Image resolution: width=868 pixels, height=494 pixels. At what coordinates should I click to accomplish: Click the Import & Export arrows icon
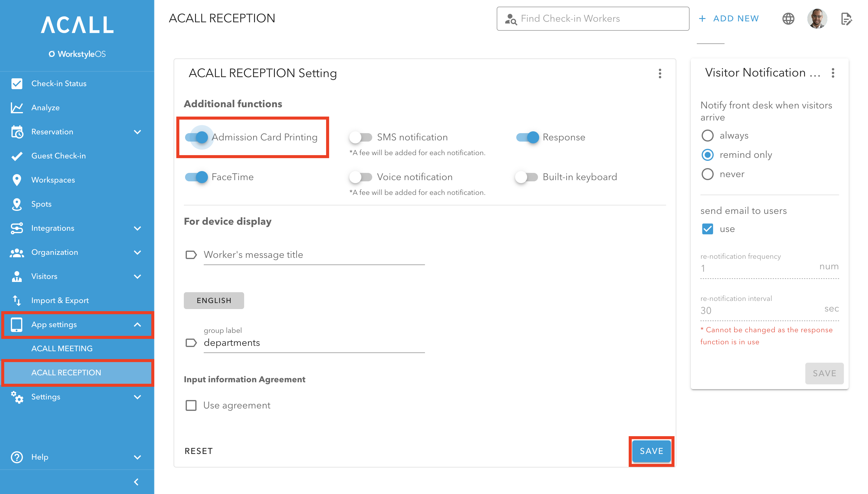[17, 300]
